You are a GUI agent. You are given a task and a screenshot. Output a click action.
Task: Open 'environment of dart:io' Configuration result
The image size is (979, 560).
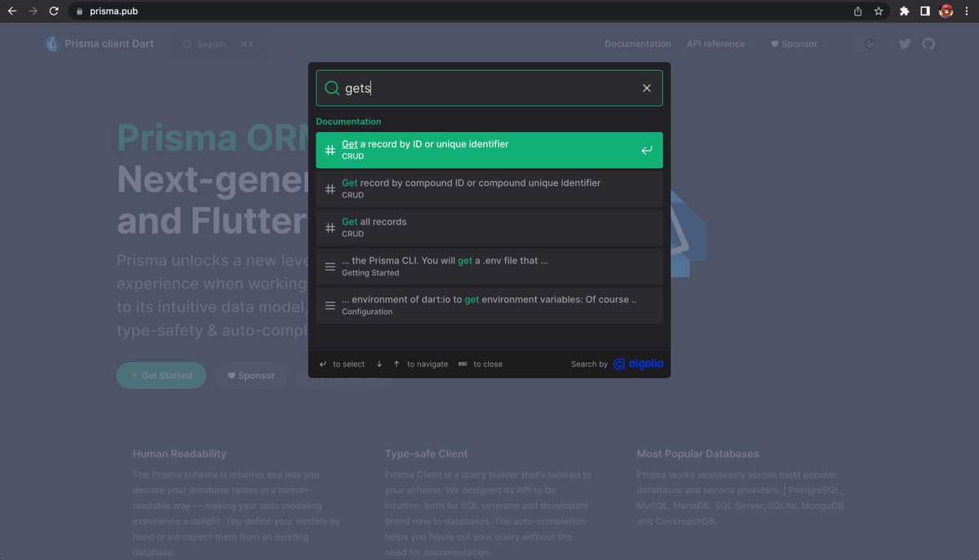[489, 305]
